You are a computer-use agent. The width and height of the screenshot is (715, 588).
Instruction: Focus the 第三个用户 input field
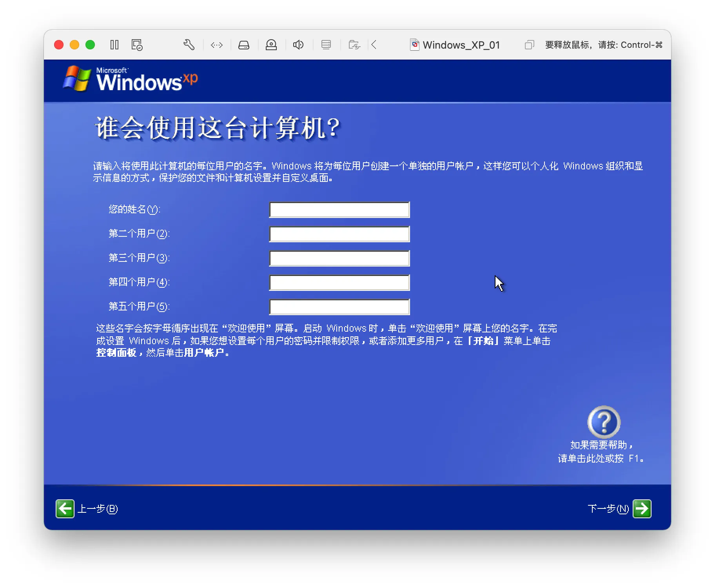click(x=339, y=258)
